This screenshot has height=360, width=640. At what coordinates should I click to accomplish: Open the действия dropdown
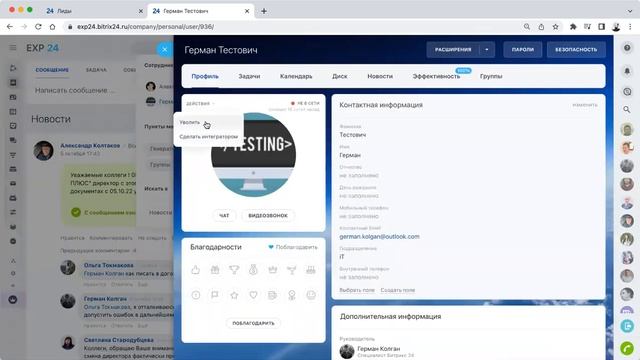[200, 103]
